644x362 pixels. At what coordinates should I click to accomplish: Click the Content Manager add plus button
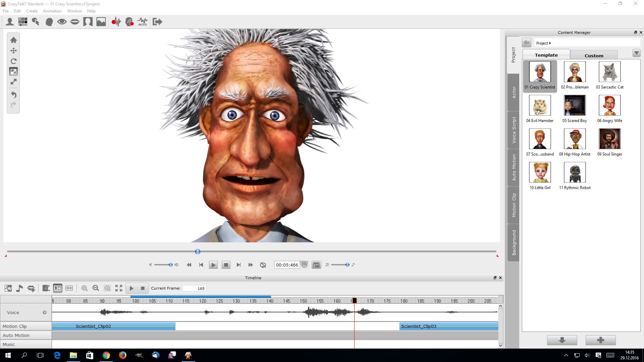click(x=600, y=340)
